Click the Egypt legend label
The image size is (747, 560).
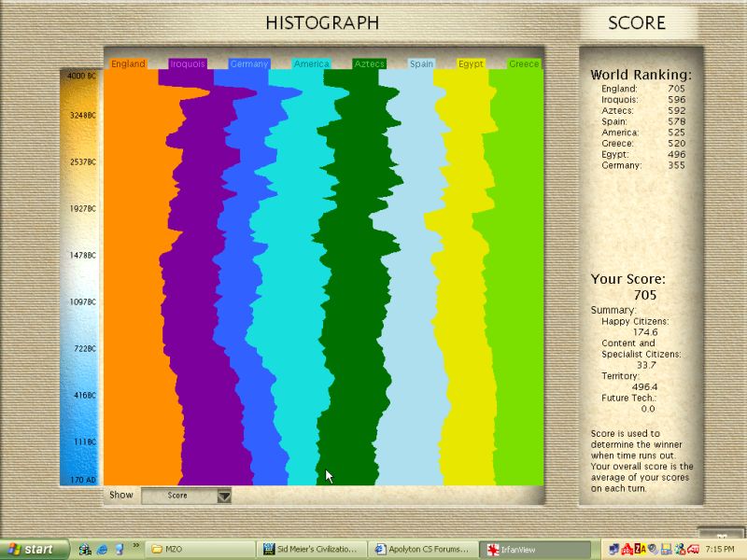point(471,64)
